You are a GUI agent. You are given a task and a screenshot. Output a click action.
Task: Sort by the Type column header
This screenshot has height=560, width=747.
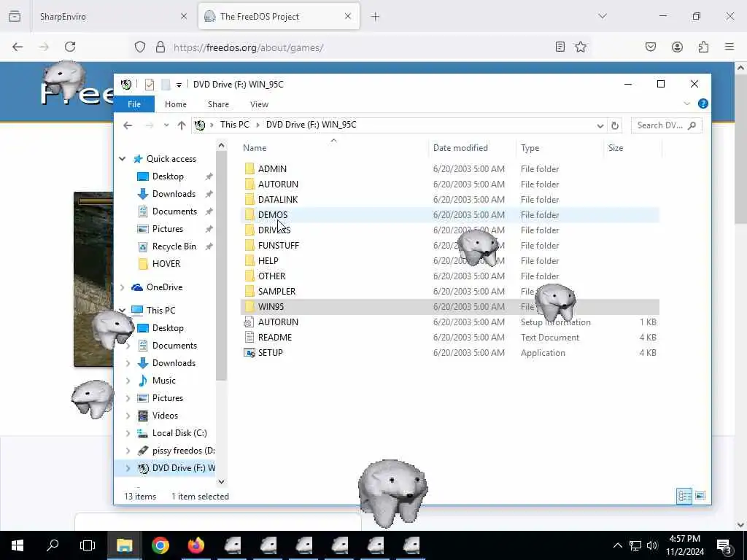[x=560, y=148]
